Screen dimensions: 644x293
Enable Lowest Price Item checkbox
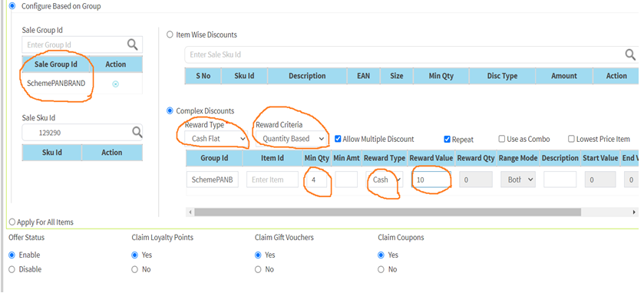point(571,139)
